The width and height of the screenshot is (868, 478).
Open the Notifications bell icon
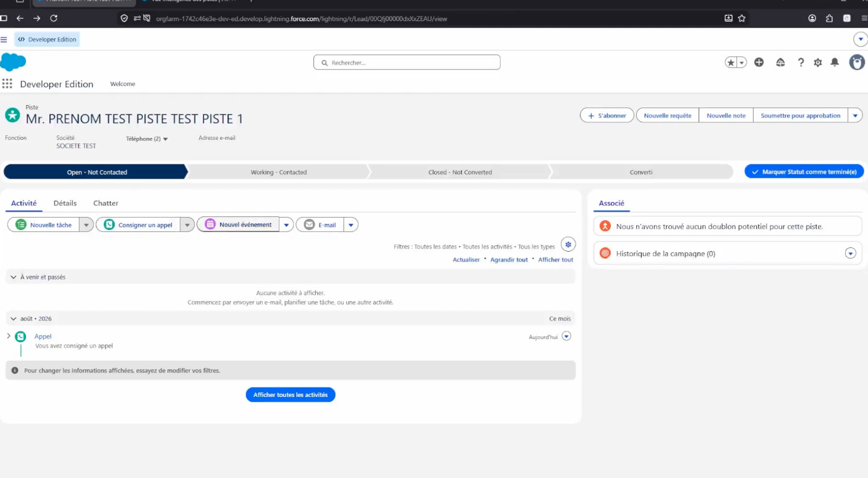point(835,62)
